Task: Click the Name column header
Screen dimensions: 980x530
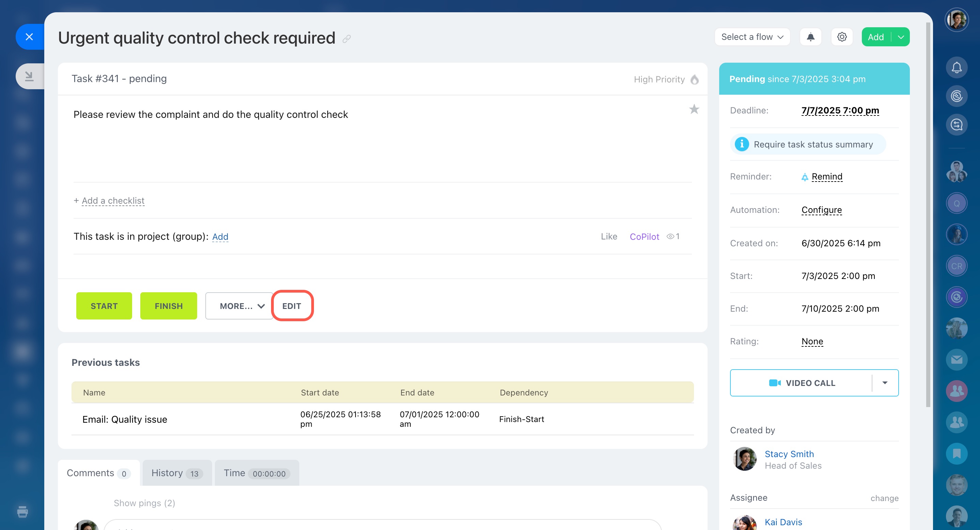Action: pyautogui.click(x=94, y=392)
